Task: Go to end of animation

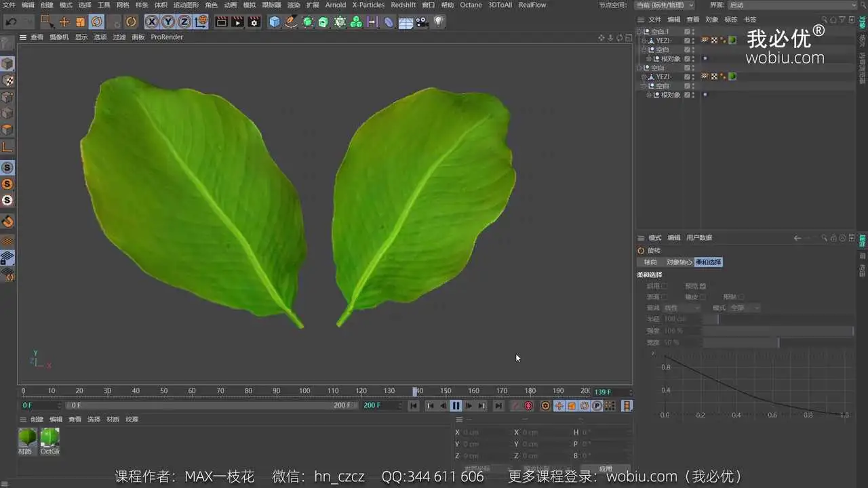Action: point(498,405)
